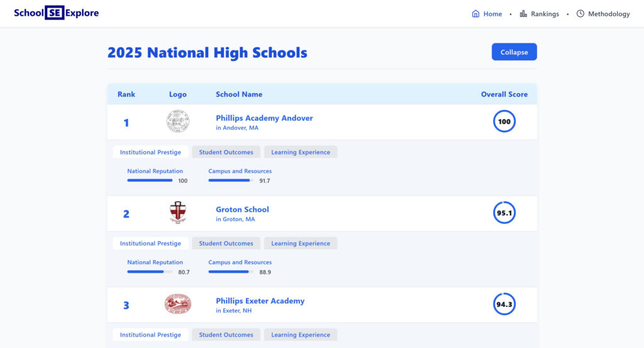Image resolution: width=644 pixels, height=348 pixels.
Task: Click the 95.1 overall score circle
Action: (x=504, y=213)
